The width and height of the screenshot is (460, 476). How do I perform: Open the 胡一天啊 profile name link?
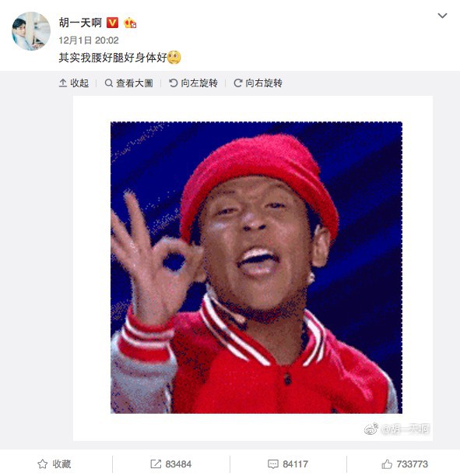(80, 23)
